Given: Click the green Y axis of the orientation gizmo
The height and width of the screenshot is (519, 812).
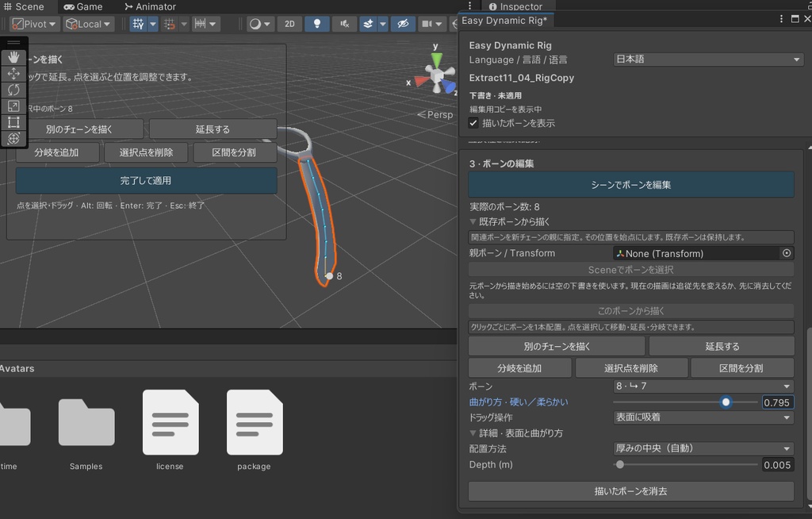Looking at the screenshot, I should [437, 59].
